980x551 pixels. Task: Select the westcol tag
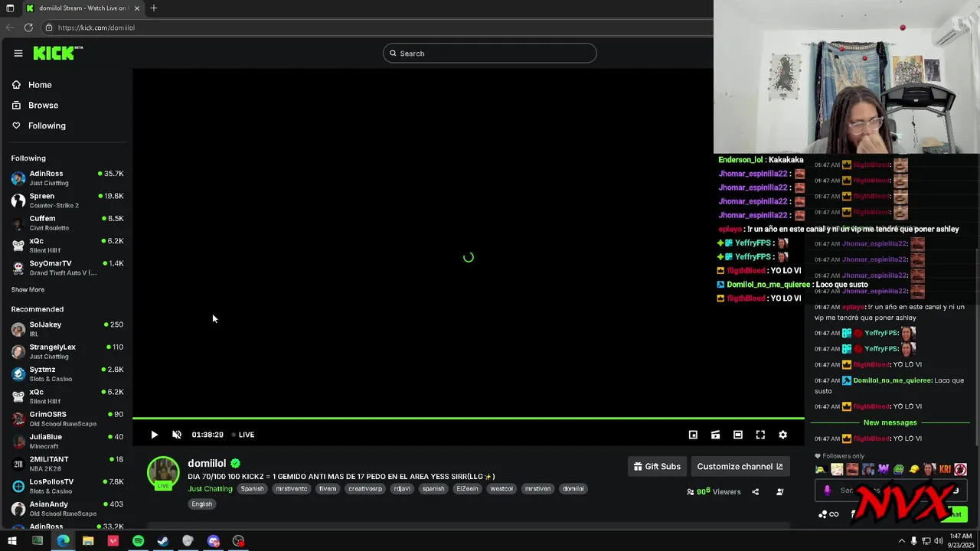point(501,489)
